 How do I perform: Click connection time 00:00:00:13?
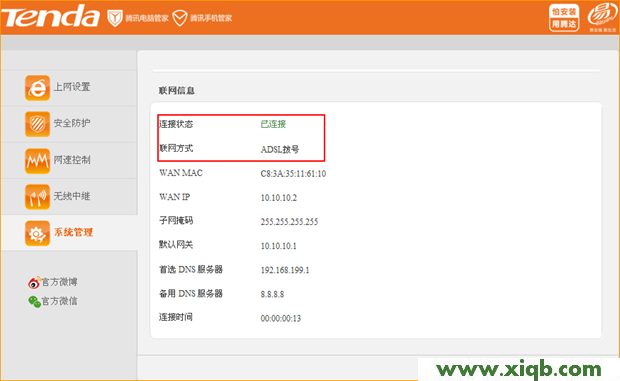click(280, 318)
